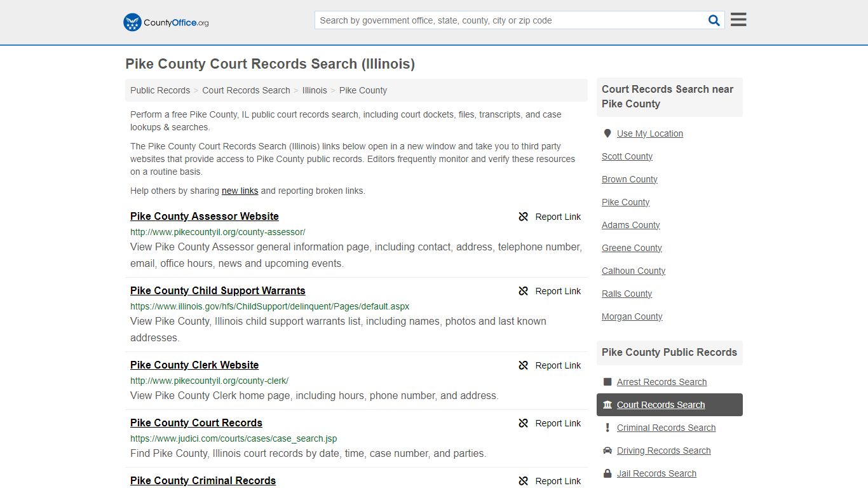Click the broken-link icon for Pike County Criminal Records
868x488 pixels.
click(524, 481)
